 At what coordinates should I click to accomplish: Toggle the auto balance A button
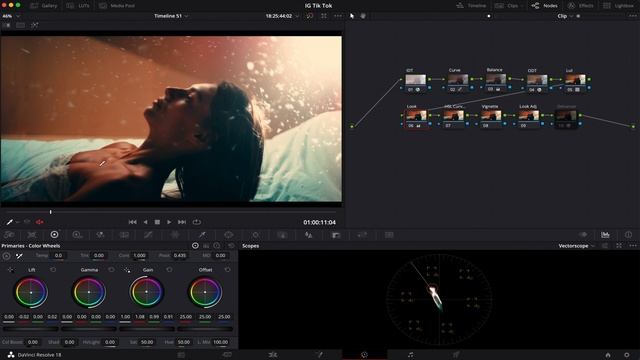(7, 256)
